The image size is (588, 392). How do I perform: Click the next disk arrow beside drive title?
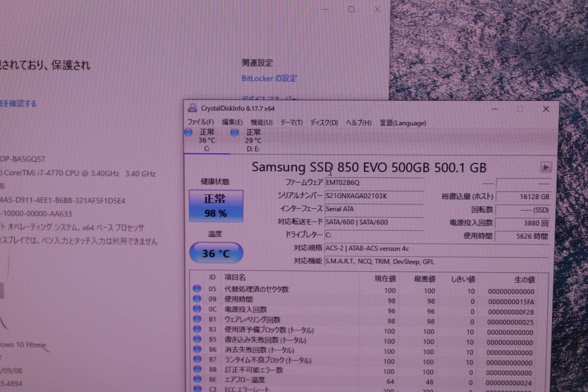546,167
